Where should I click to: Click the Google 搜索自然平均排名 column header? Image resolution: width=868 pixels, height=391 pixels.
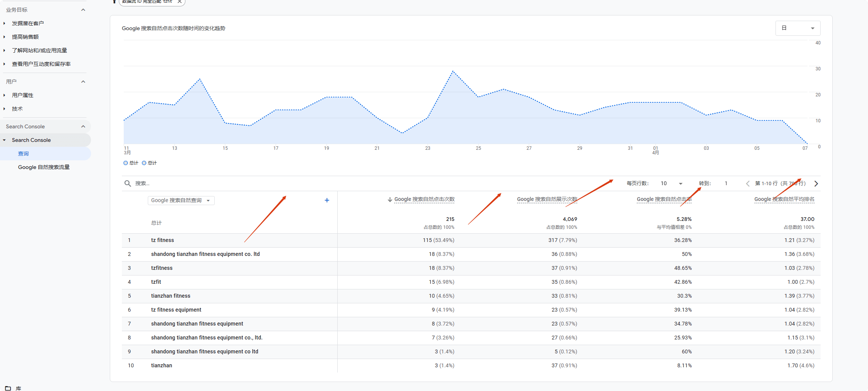pyautogui.click(x=784, y=199)
